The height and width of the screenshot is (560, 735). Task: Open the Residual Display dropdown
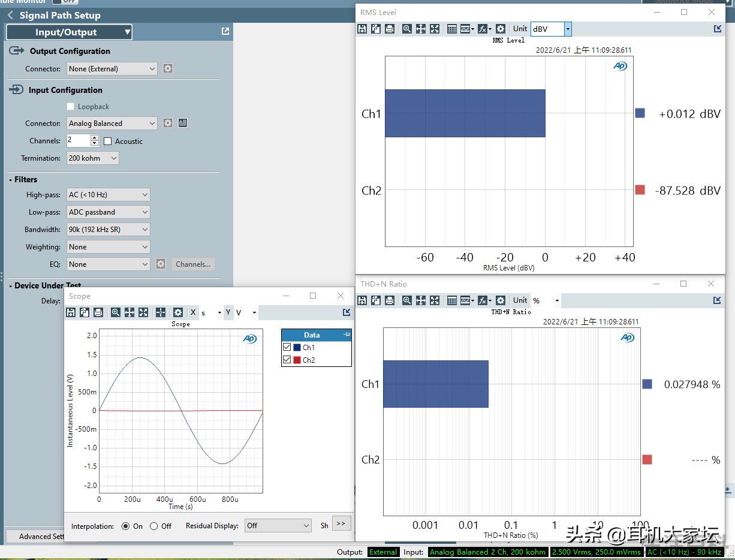[x=278, y=526]
